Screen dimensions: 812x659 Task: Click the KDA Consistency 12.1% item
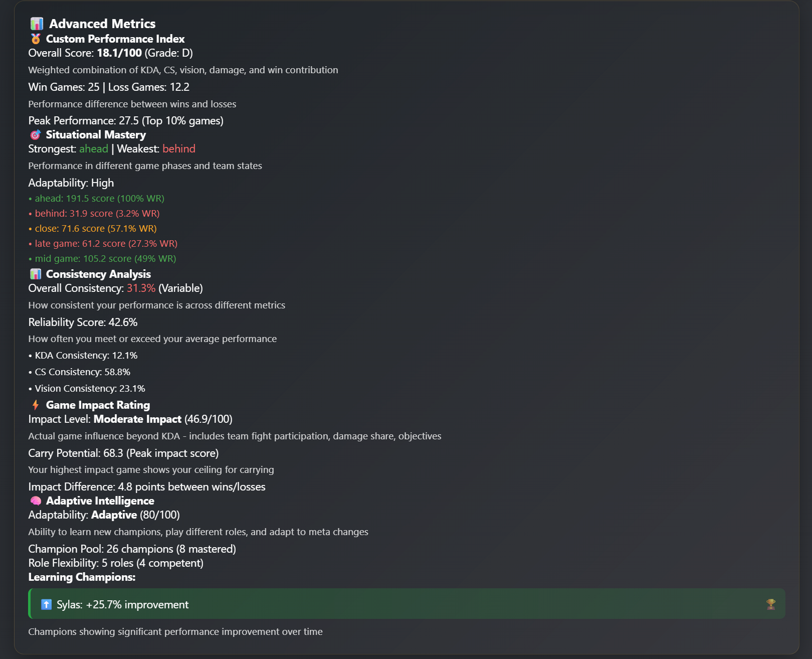[x=83, y=356]
